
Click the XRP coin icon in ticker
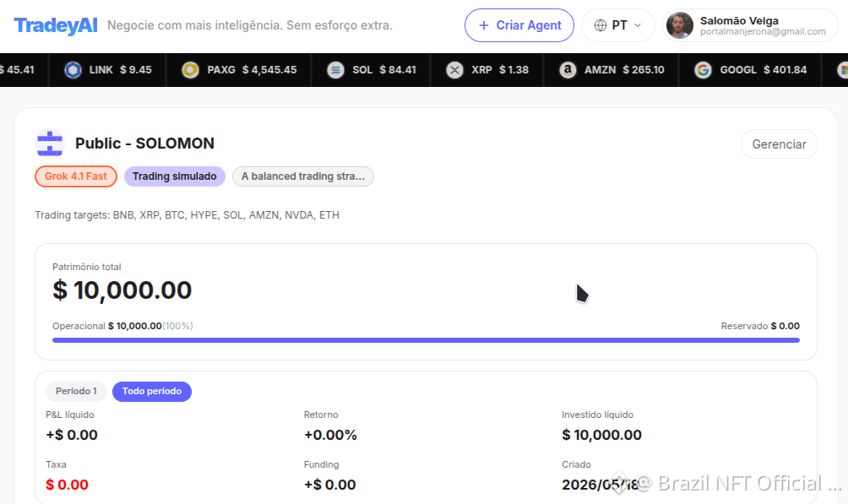(454, 70)
